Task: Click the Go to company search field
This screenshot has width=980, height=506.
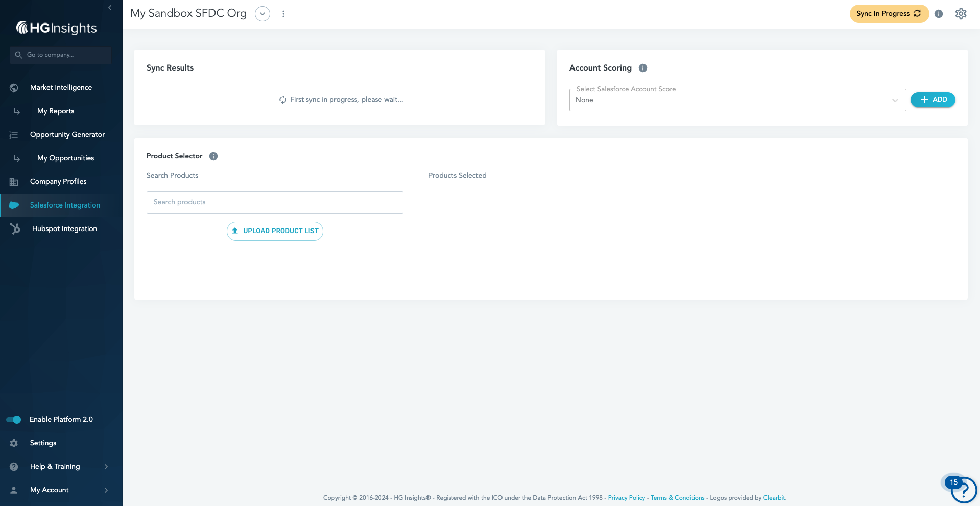Action: (x=61, y=55)
